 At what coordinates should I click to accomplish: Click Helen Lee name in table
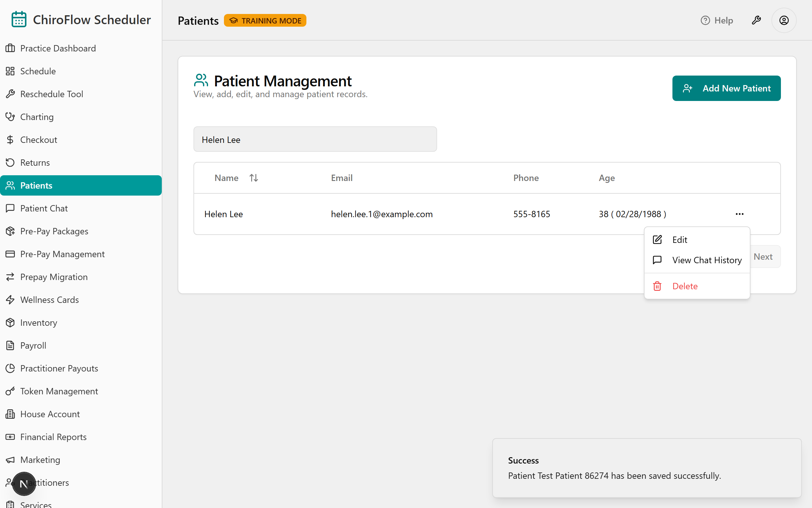pos(224,214)
